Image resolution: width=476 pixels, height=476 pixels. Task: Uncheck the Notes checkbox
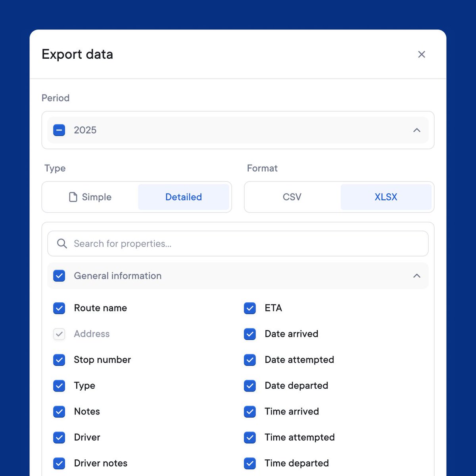tap(59, 412)
